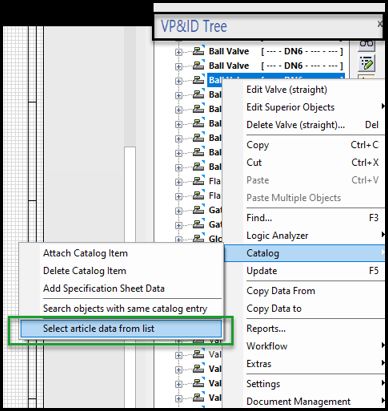Click Add Specification Sheet Data
This screenshot has height=411, width=388.
pyautogui.click(x=104, y=288)
